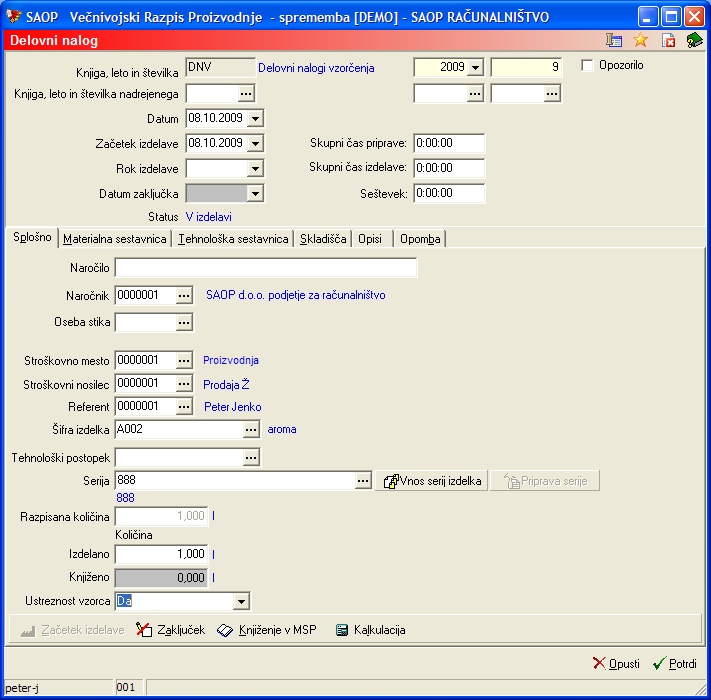Open the Začetek izdelave date dropdown
711x700 pixels.
click(x=255, y=143)
